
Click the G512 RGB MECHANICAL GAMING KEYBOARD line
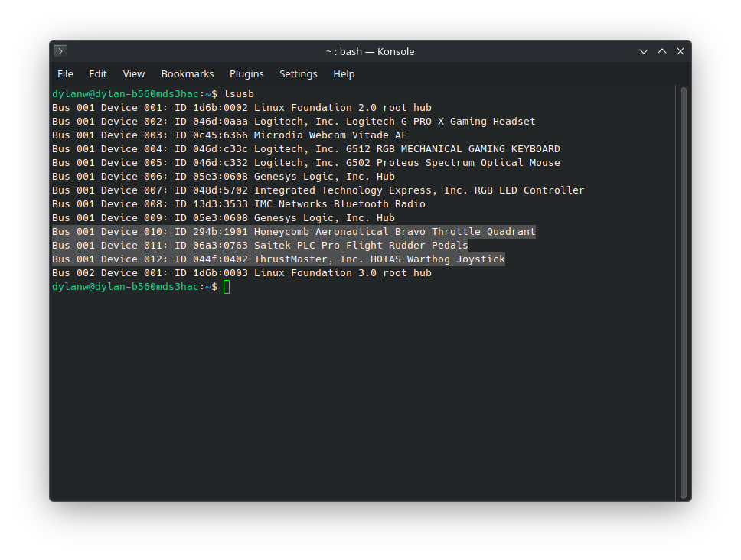pyautogui.click(x=305, y=148)
